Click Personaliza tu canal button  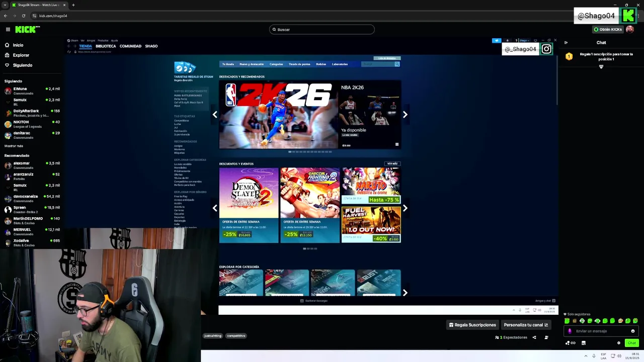point(526,325)
